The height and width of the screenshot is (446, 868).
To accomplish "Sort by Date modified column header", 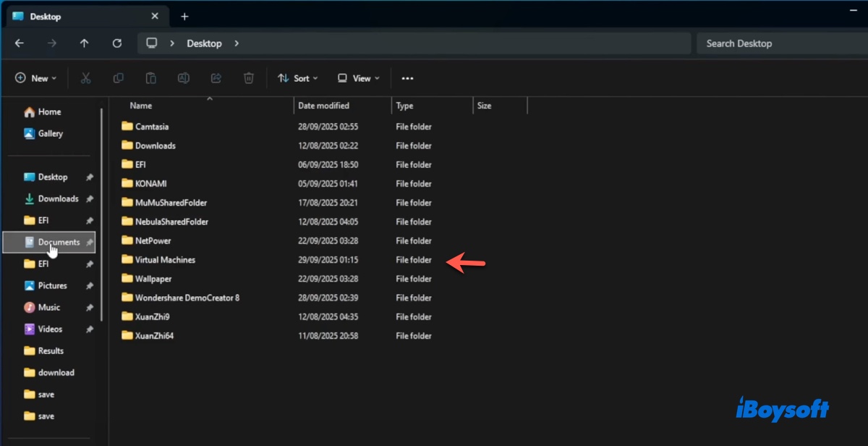I will pos(323,106).
